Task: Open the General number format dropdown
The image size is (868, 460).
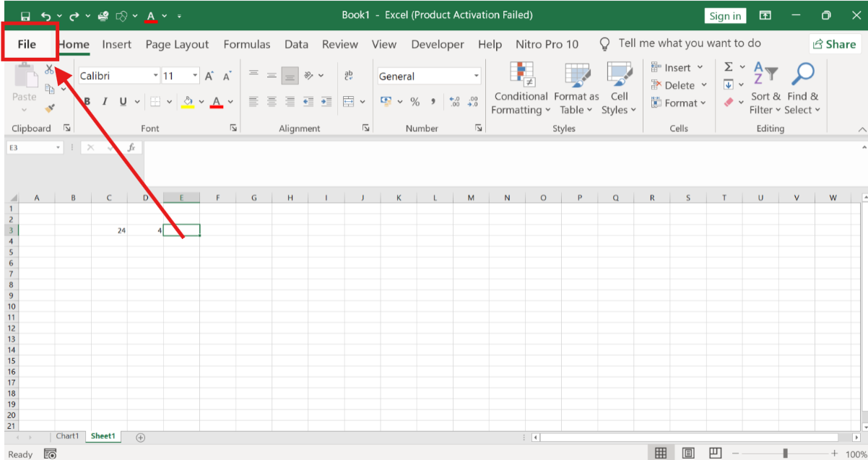Action: coord(477,76)
